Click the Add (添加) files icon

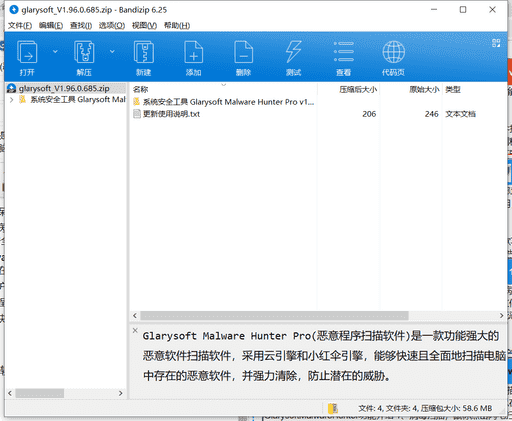click(194, 52)
